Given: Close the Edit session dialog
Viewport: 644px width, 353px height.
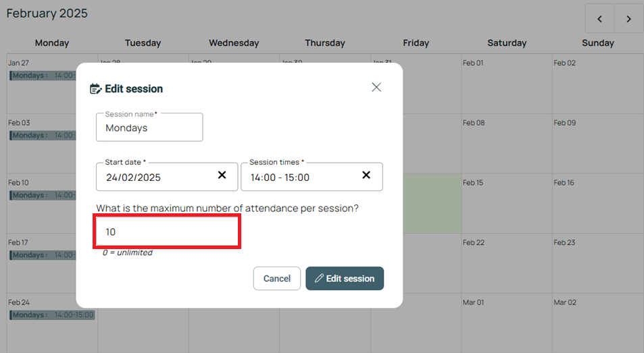Looking at the screenshot, I should click(376, 87).
